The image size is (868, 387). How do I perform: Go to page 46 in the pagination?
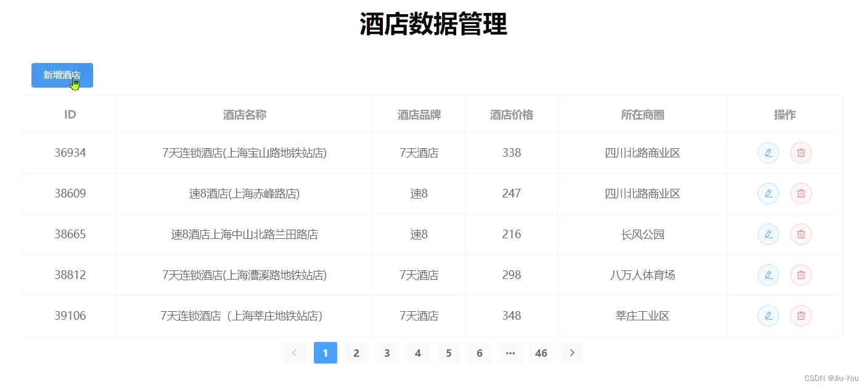(x=541, y=352)
